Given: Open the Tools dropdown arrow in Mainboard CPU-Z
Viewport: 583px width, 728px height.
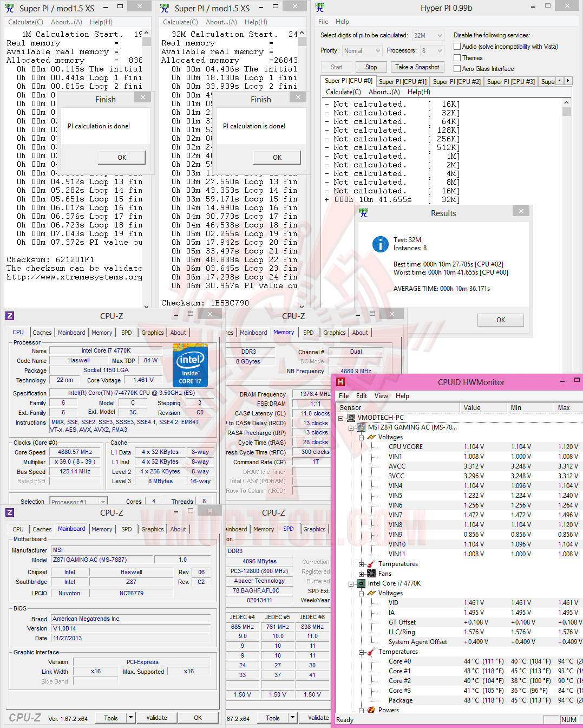Looking at the screenshot, I should tap(130, 718).
